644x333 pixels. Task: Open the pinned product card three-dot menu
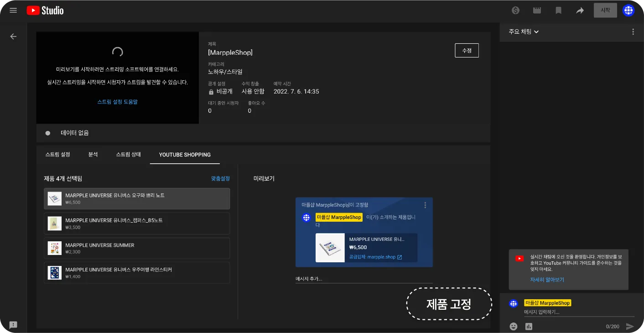pyautogui.click(x=426, y=205)
